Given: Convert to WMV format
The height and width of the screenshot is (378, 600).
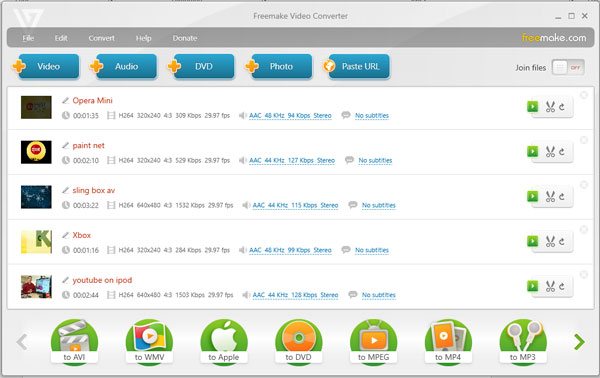Looking at the screenshot, I should pos(149,341).
